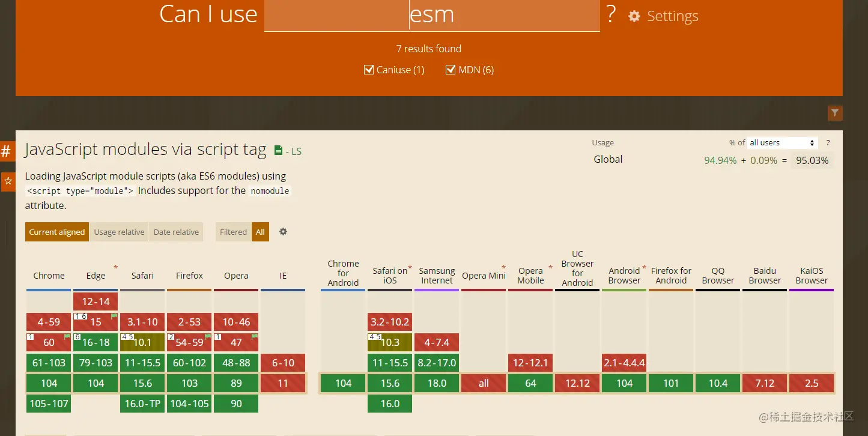Click the Firefox 104-105 cell
Viewport: 868px width, 436px height.
pyautogui.click(x=189, y=404)
